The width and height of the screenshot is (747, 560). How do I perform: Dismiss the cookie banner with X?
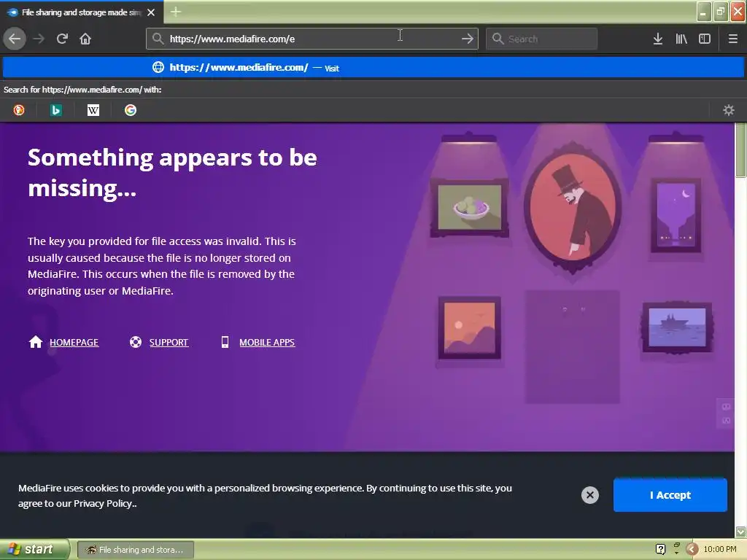589,495
